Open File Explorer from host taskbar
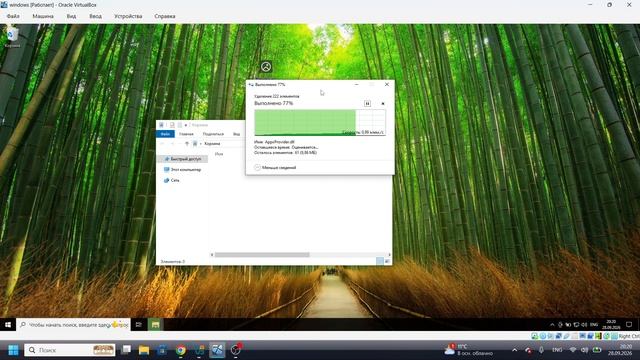This screenshot has height=360, width=640. point(144,350)
